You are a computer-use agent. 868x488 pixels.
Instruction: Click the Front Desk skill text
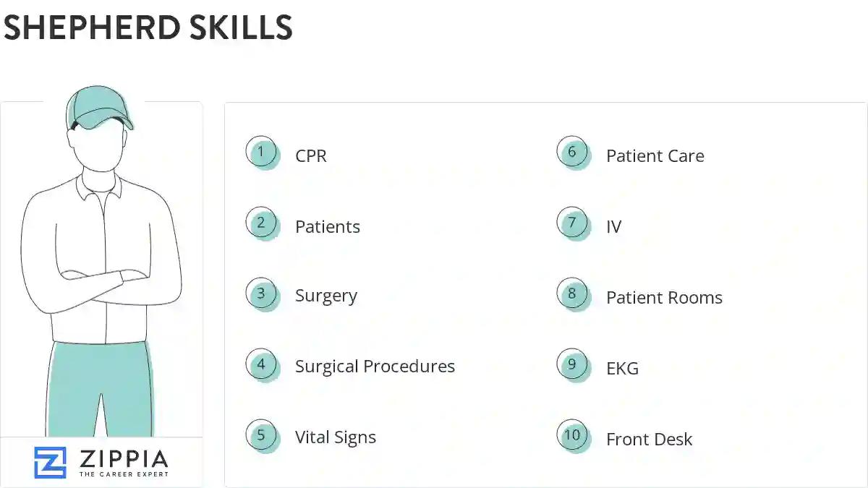pos(650,440)
